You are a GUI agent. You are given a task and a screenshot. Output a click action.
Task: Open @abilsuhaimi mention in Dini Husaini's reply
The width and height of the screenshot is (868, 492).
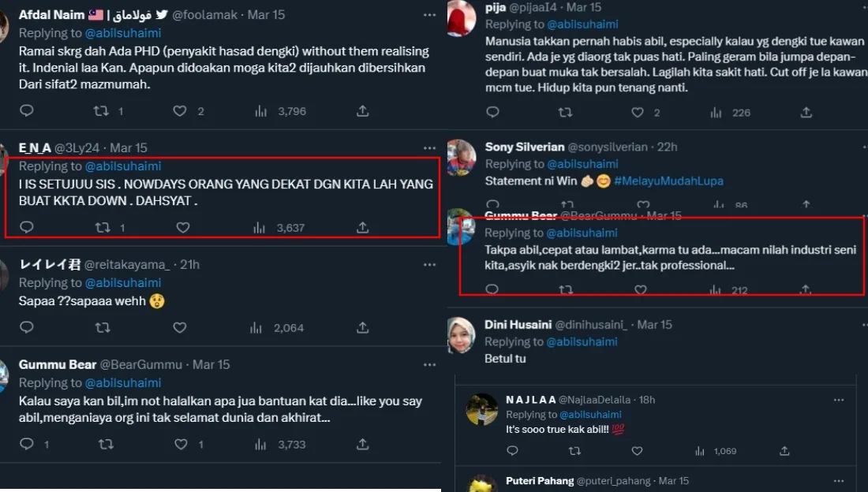tap(582, 341)
